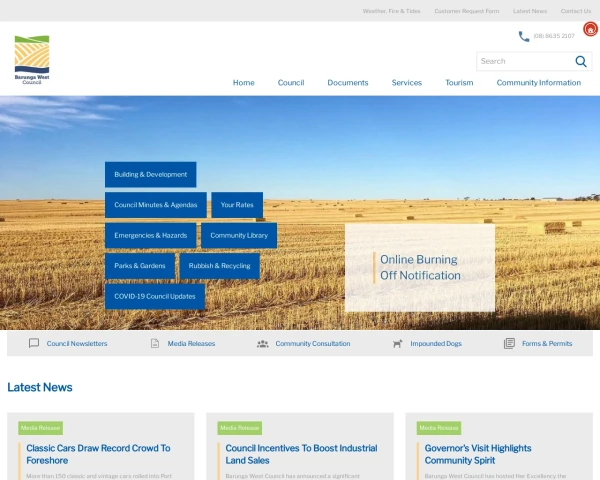Click the magnifying glass search icon

click(x=581, y=61)
